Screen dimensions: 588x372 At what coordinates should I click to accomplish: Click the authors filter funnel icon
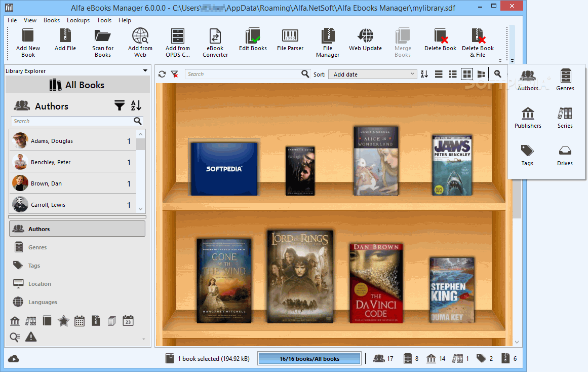pyautogui.click(x=119, y=106)
